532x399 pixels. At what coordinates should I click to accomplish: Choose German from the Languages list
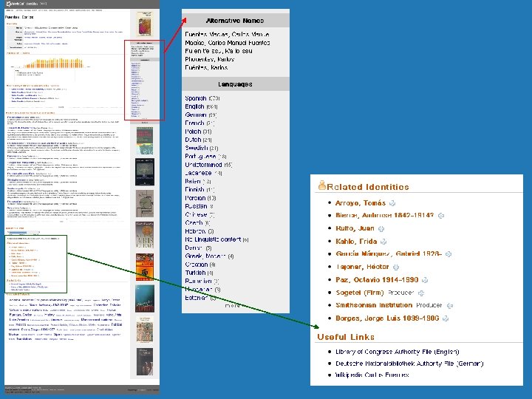195,115
